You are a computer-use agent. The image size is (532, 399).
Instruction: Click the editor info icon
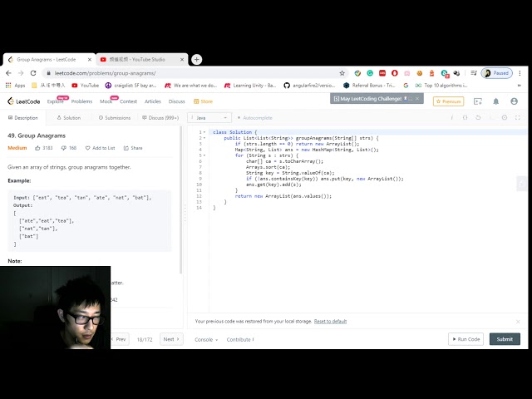tap(451, 117)
